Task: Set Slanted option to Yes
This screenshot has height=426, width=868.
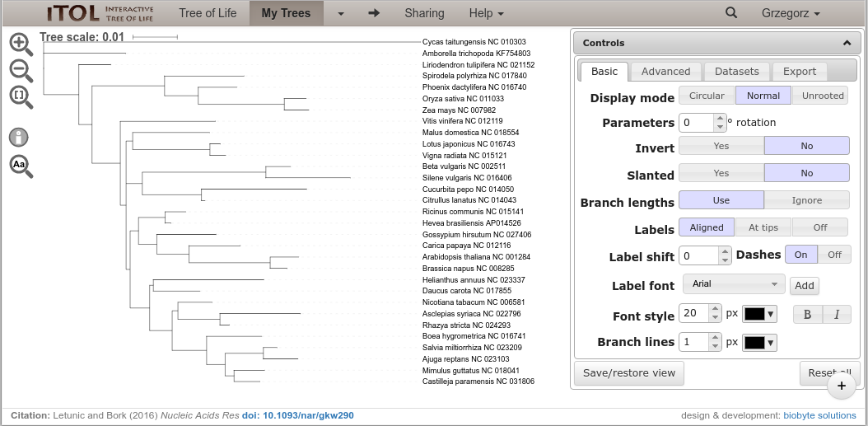Action: pos(721,173)
